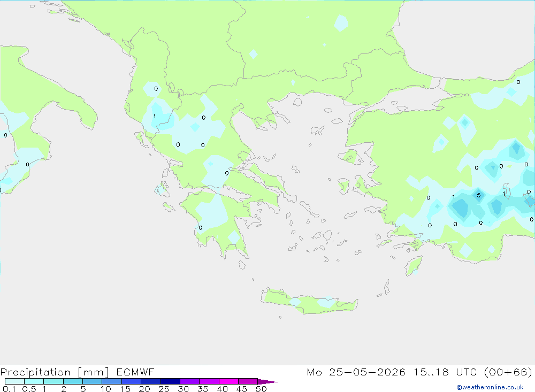This screenshot has width=535, height=392.
Task: Click the date '25-05-2026' in the caption
Action: point(367,372)
